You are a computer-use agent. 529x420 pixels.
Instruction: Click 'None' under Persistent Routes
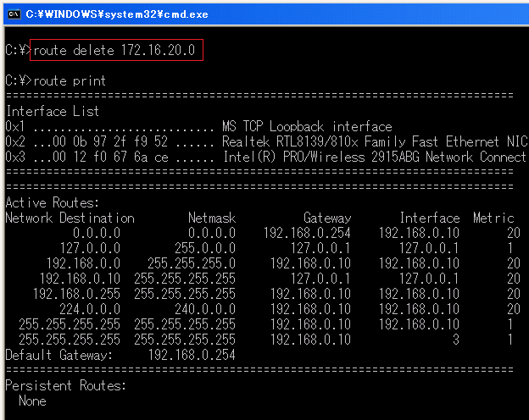(32, 401)
